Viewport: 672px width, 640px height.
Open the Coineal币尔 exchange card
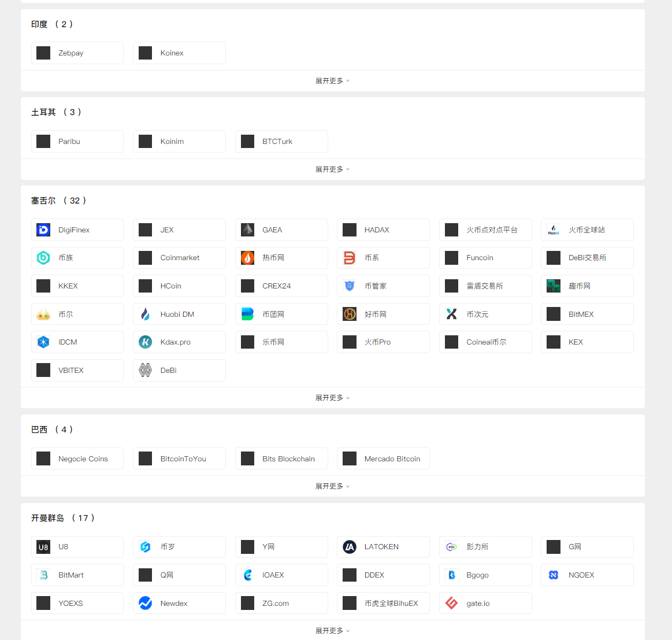tap(485, 342)
